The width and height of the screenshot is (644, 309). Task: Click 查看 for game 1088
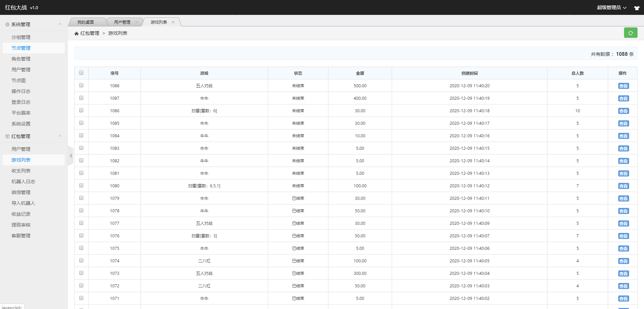pos(623,86)
